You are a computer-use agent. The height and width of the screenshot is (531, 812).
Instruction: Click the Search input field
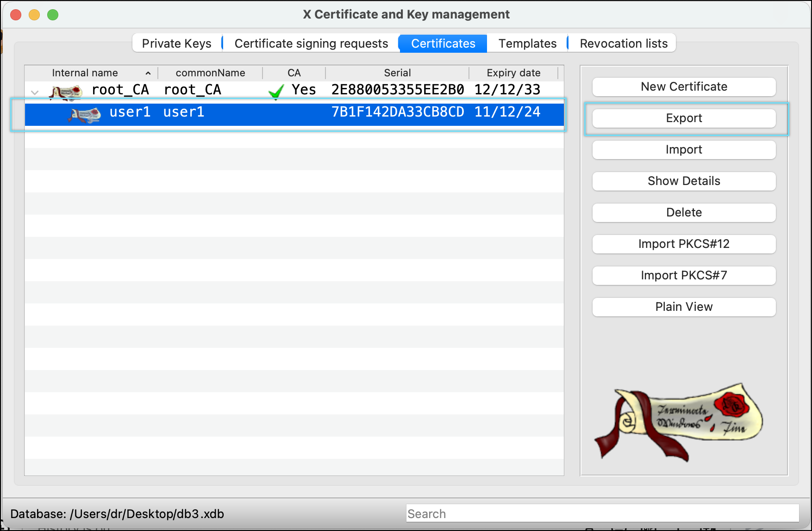[x=602, y=513]
